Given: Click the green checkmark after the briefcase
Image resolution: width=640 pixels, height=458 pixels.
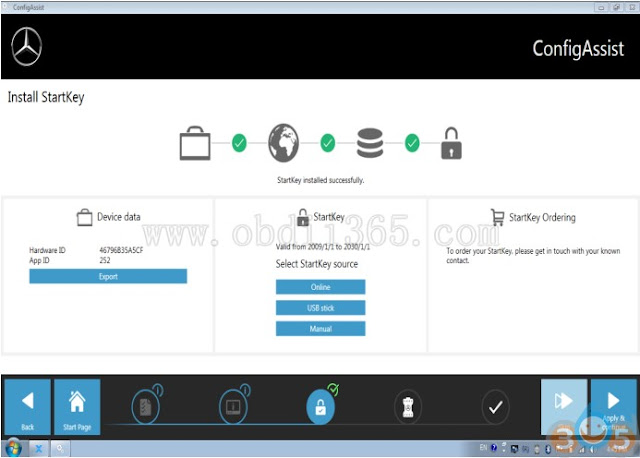Looking at the screenshot, I should [239, 143].
